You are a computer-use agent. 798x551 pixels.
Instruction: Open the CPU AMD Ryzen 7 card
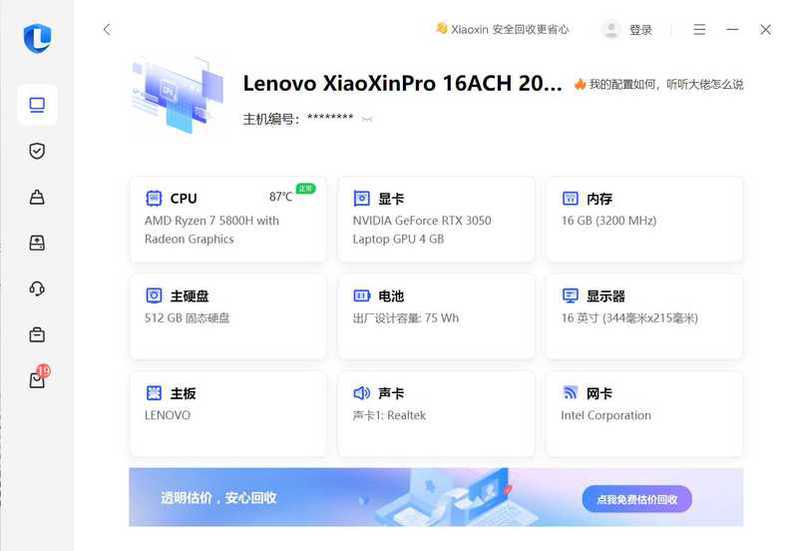click(228, 219)
